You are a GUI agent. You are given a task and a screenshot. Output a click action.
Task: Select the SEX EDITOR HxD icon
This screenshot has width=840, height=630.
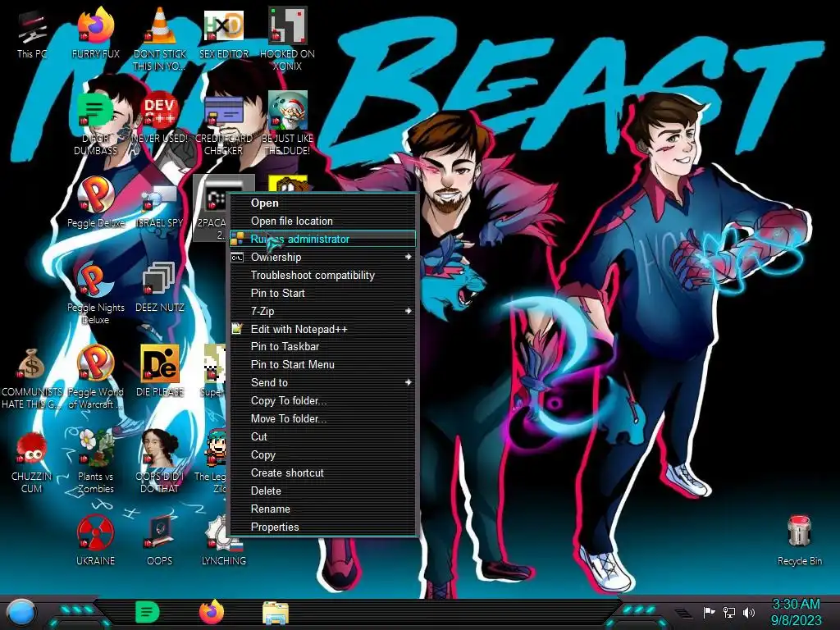point(223,34)
